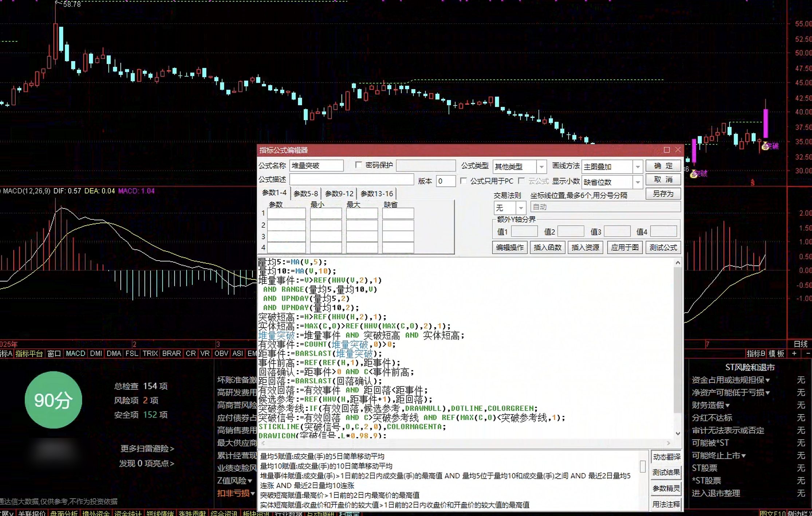The height and width of the screenshot is (516, 812).
Task: Click the 插入函数 button
Action: [547, 247]
